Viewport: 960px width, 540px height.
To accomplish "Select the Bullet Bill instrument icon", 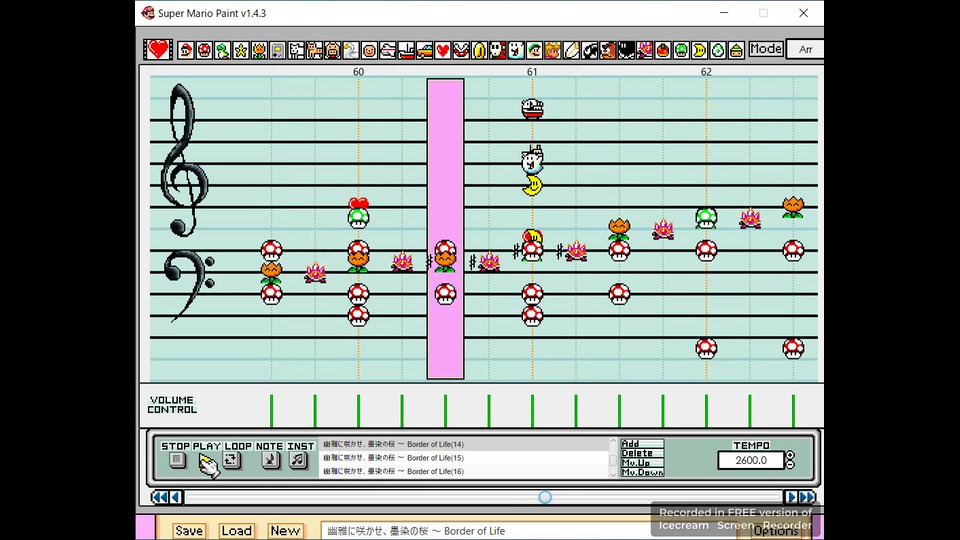I will point(590,50).
